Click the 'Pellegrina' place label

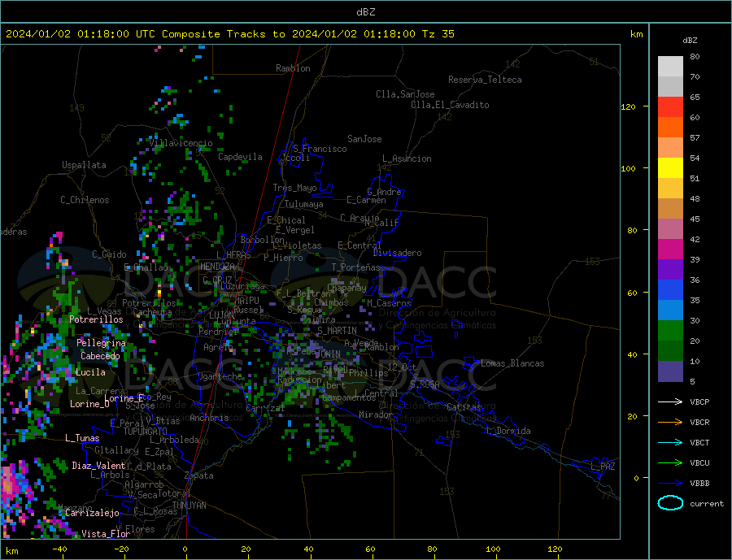[x=102, y=343]
